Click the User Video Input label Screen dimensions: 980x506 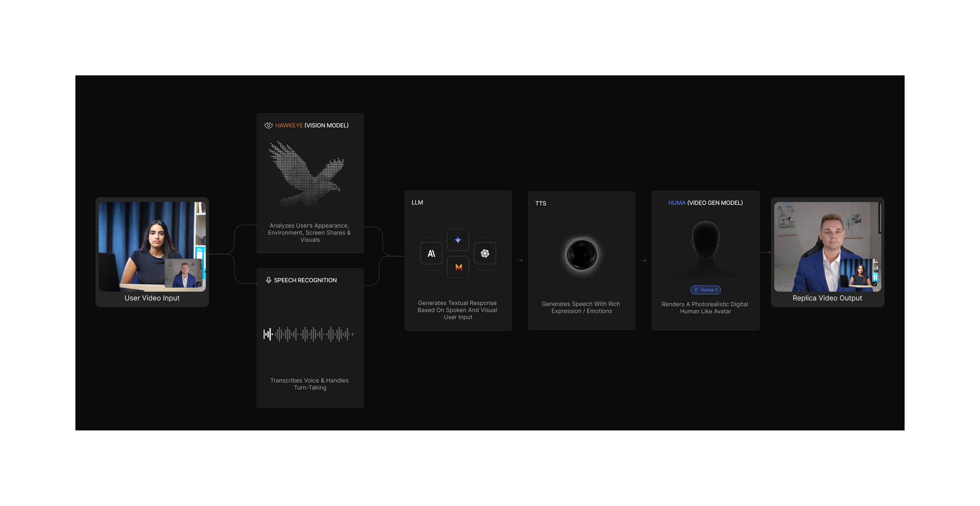pyautogui.click(x=152, y=298)
